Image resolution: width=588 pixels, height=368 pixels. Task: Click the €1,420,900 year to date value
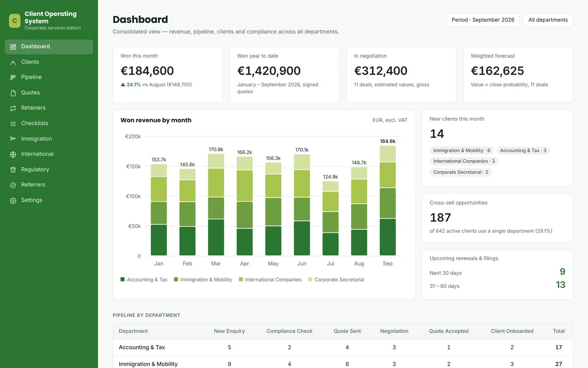point(269,71)
